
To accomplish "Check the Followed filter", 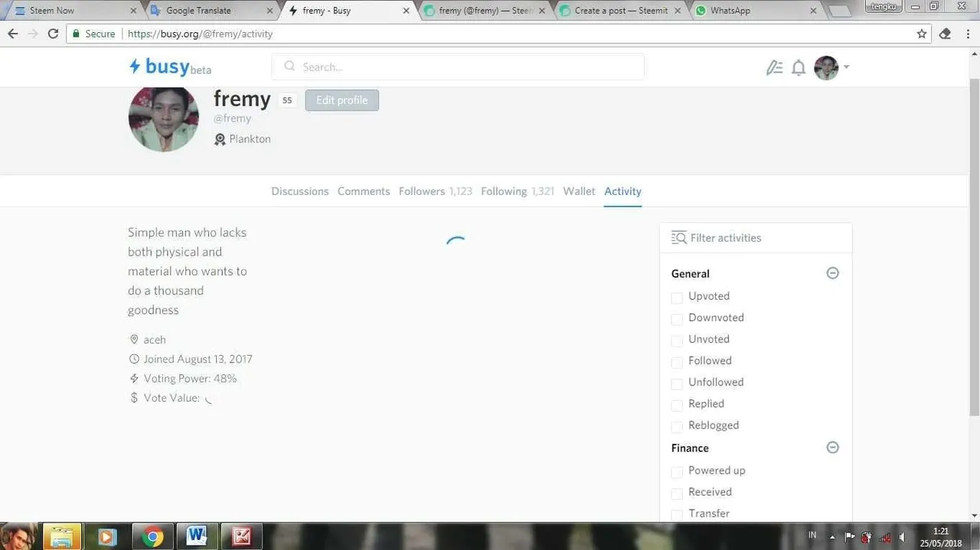I will (x=677, y=361).
